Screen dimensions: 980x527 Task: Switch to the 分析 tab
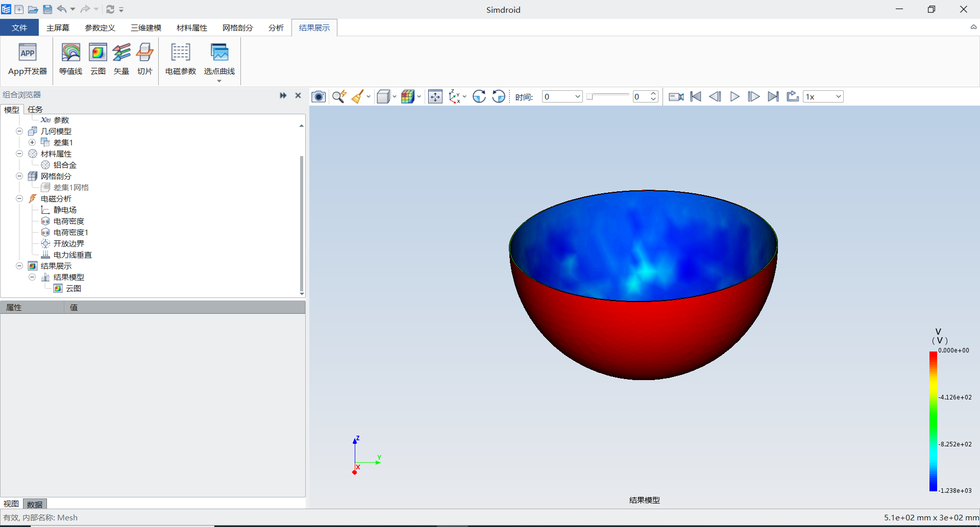pyautogui.click(x=276, y=28)
